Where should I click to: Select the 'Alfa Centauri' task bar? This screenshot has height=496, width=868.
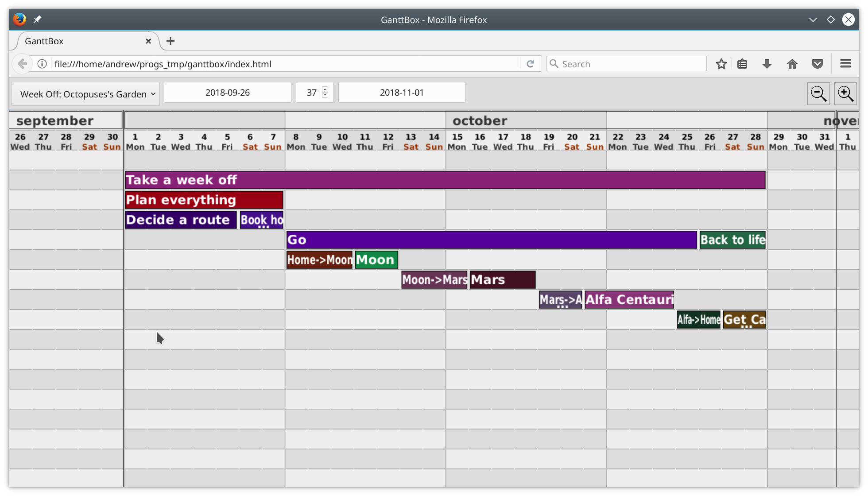[x=629, y=300]
